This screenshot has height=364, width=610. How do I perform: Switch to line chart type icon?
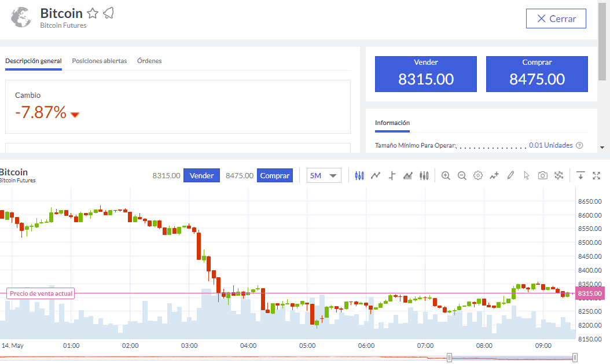[x=376, y=175]
